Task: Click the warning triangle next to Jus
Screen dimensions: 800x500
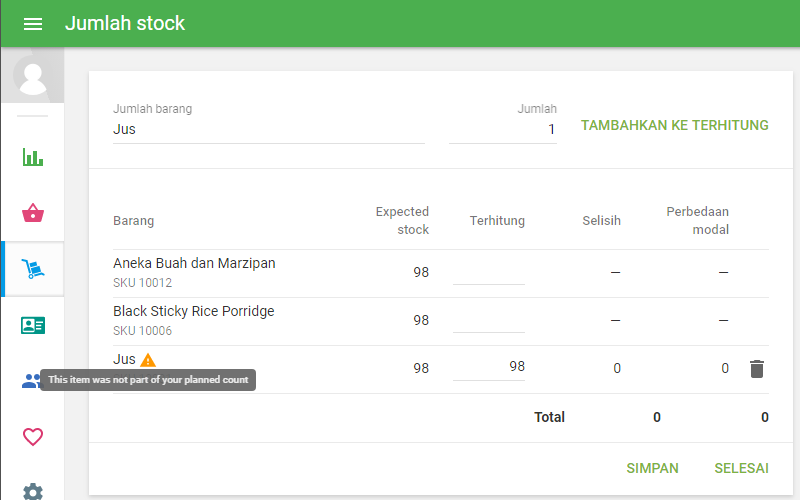Action: pos(148,360)
